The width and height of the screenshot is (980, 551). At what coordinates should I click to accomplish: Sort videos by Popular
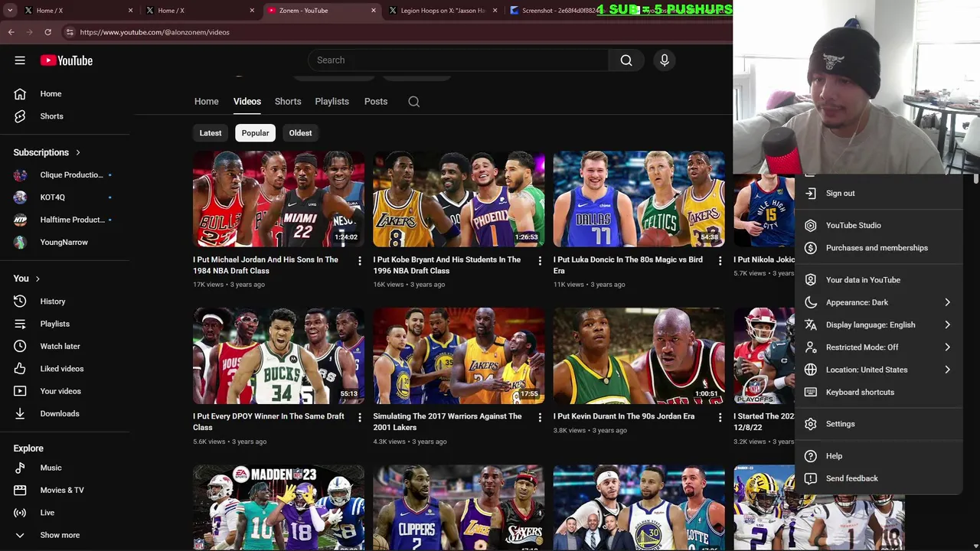(255, 133)
